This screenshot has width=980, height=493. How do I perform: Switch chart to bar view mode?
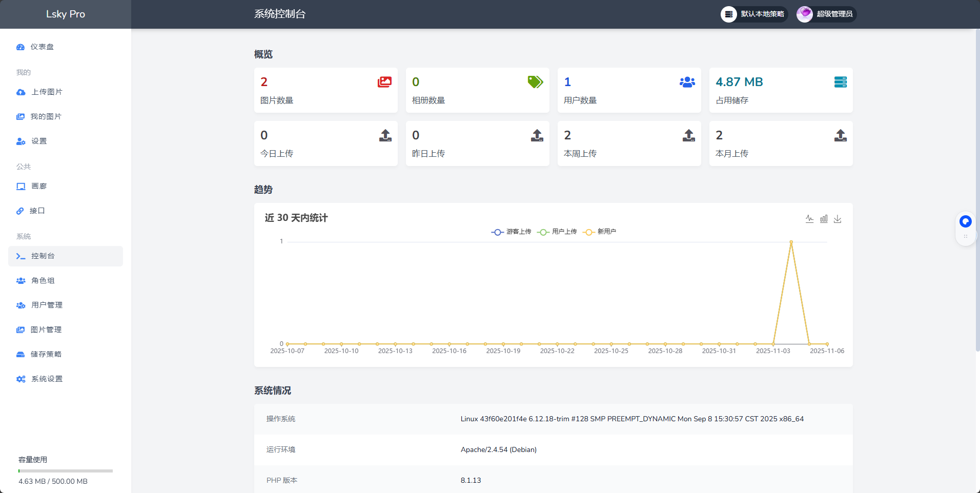pos(824,219)
